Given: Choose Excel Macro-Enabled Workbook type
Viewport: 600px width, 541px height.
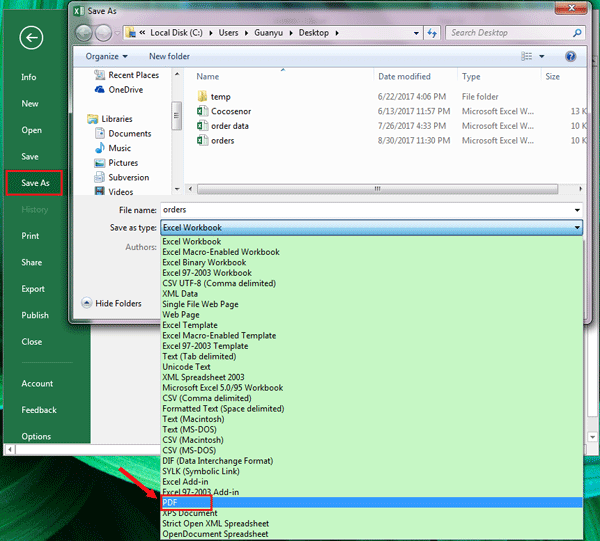Looking at the screenshot, I should [372, 252].
